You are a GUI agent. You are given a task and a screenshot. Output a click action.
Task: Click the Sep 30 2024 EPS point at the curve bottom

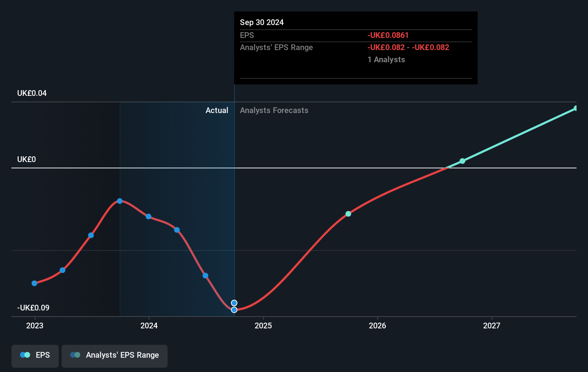(234, 310)
